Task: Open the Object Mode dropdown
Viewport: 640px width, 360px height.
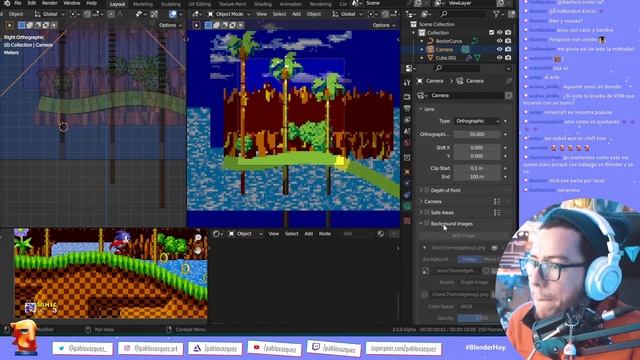Action: [x=229, y=14]
